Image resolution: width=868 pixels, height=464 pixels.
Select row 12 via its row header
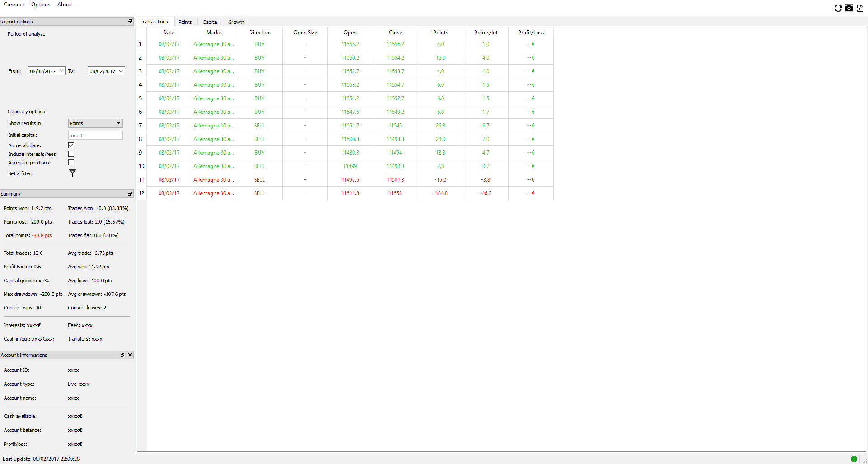(x=142, y=193)
